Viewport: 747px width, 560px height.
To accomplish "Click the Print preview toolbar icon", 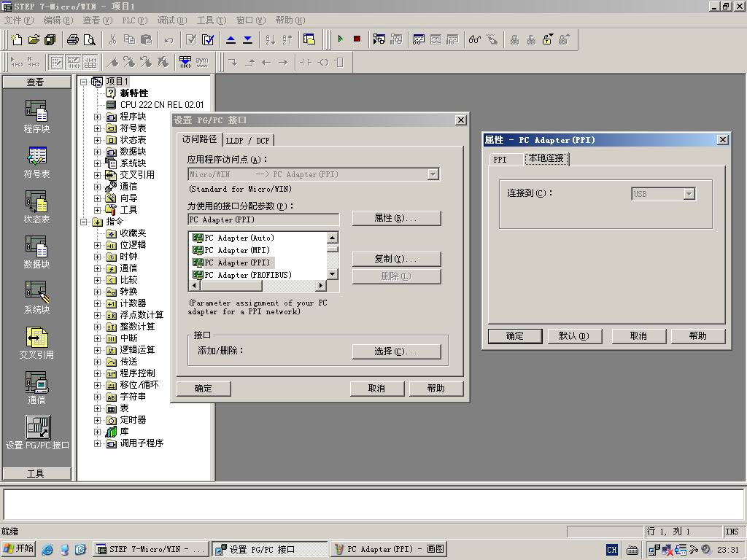I will tap(90, 39).
